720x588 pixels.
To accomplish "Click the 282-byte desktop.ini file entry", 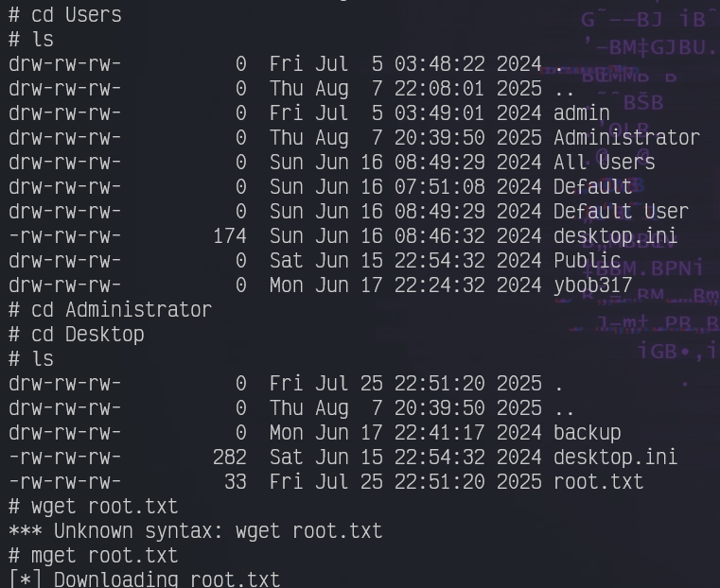I will click(x=343, y=458).
